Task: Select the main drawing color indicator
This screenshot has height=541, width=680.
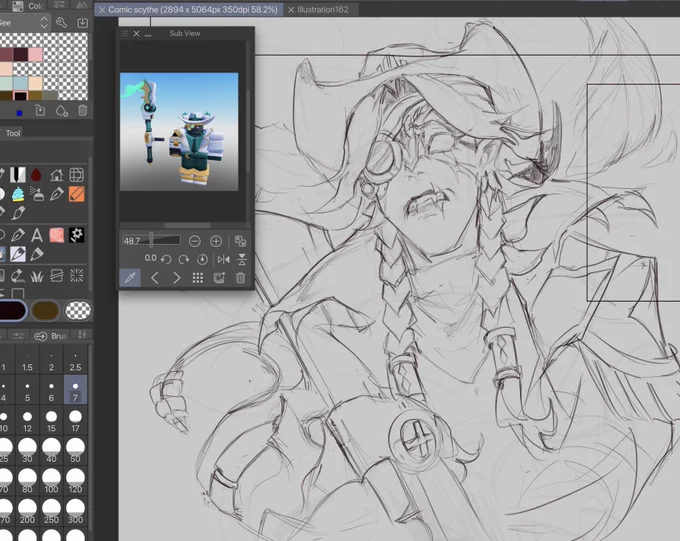Action: (x=12, y=311)
